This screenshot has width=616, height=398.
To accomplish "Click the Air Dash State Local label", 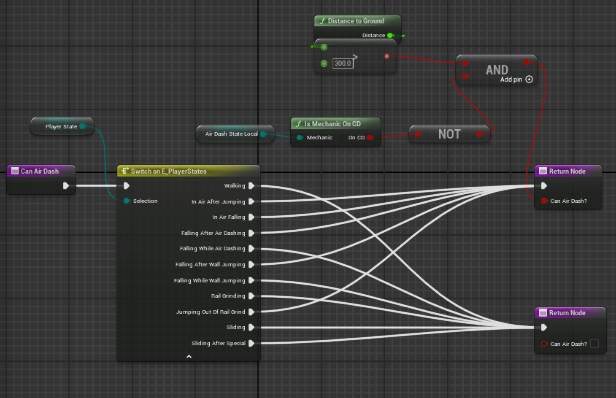I will click(231, 134).
